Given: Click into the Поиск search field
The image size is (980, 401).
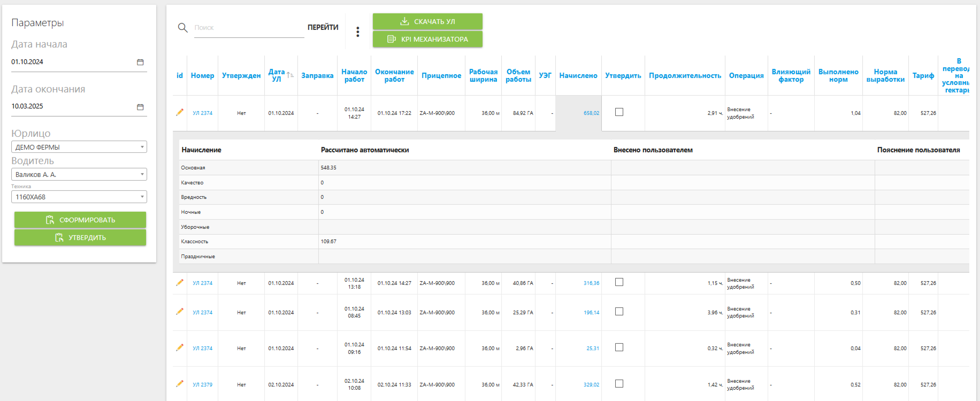Looking at the screenshot, I should tap(249, 28).
